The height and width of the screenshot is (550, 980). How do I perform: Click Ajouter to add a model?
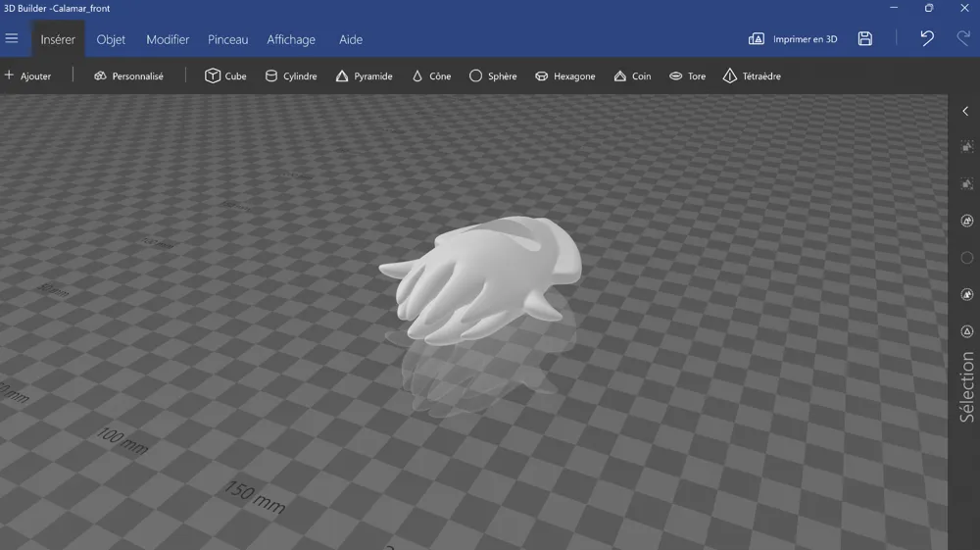[27, 75]
